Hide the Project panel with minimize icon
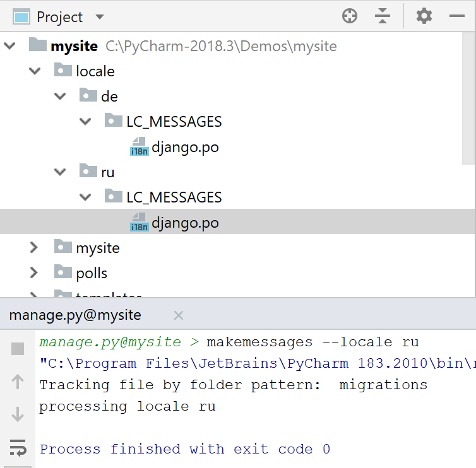476x468 pixels. 457,16
